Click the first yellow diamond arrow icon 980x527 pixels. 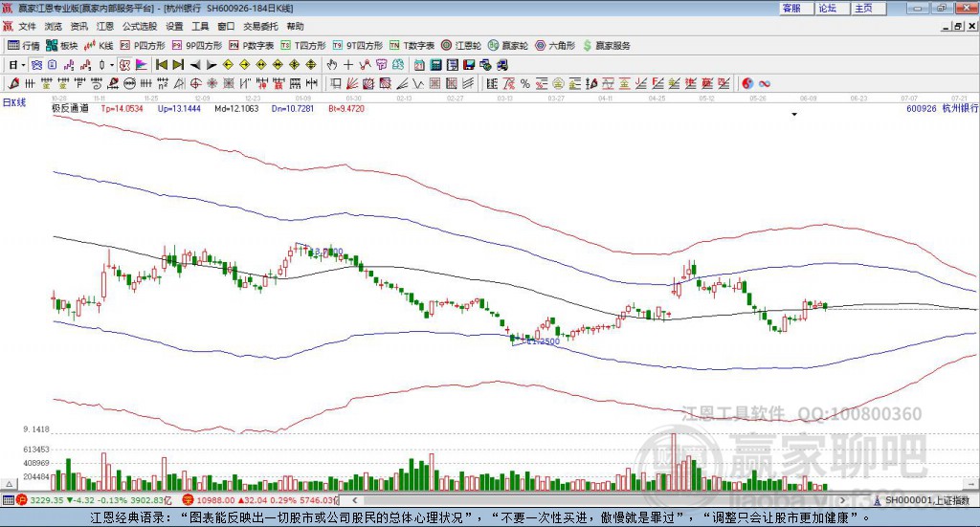click(x=228, y=65)
